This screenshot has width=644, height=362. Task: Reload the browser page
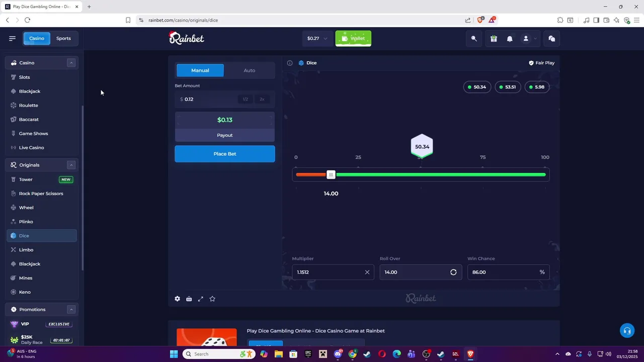pyautogui.click(x=27, y=20)
